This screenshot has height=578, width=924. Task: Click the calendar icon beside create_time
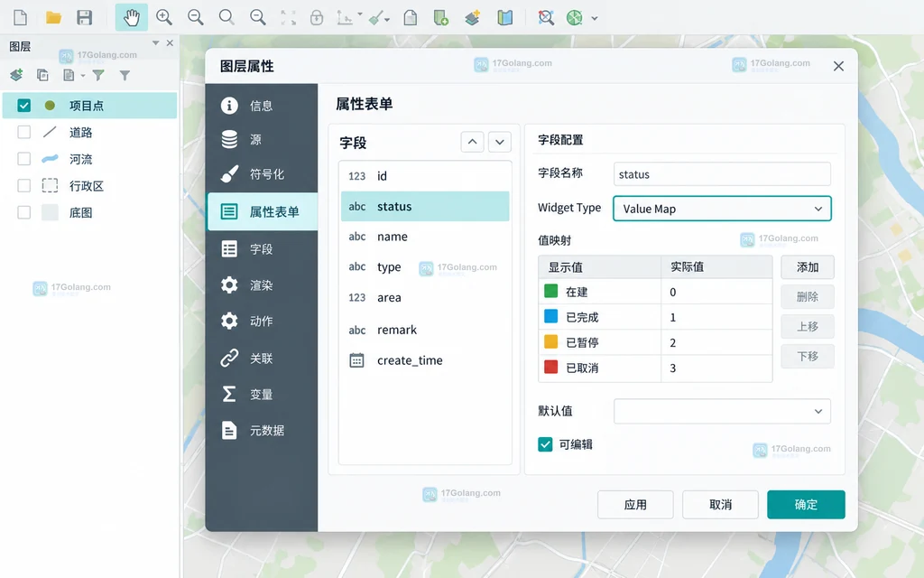pyautogui.click(x=356, y=360)
